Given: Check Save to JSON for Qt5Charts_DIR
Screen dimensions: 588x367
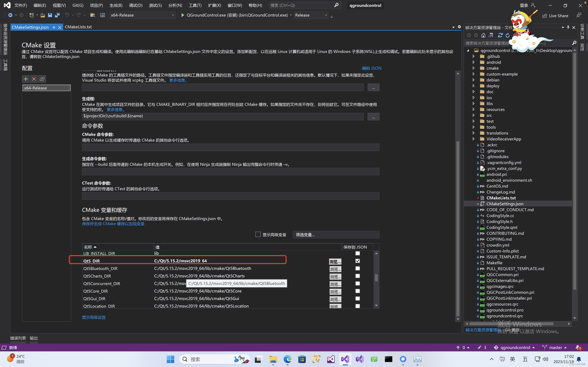Looking at the screenshot, I should (x=357, y=276).
